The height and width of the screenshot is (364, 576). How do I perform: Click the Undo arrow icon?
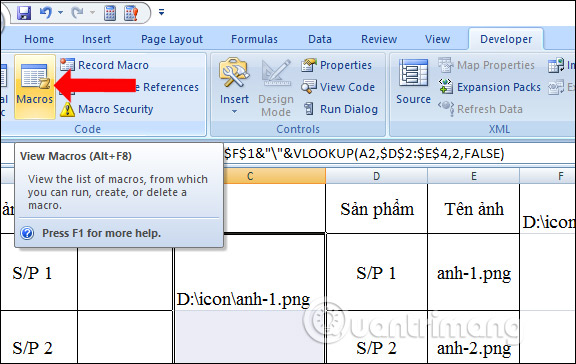[x=46, y=13]
